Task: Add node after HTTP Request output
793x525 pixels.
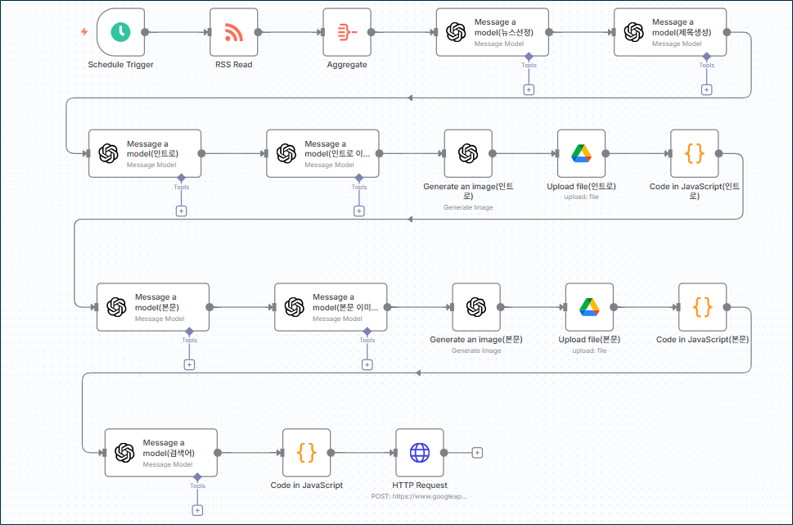Action: click(477, 453)
